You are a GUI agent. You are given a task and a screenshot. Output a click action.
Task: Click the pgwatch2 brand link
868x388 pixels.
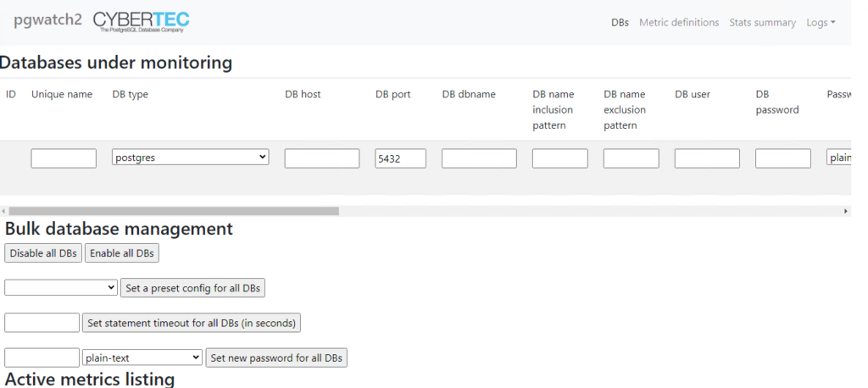pyautogui.click(x=47, y=20)
